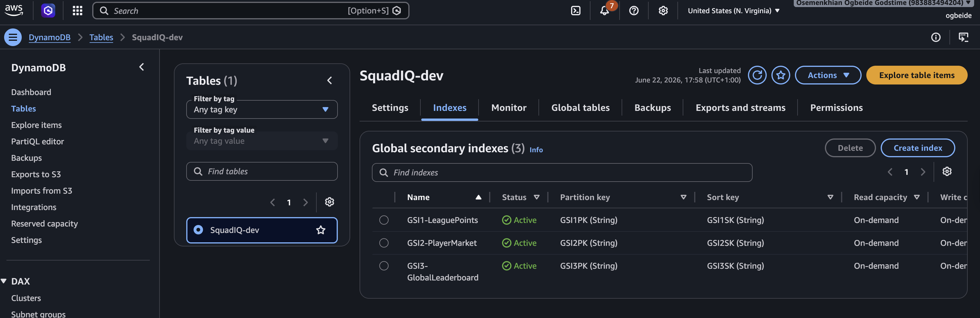Go to next page of indexes
Image resolution: width=980 pixels, height=318 pixels.
coord(922,172)
